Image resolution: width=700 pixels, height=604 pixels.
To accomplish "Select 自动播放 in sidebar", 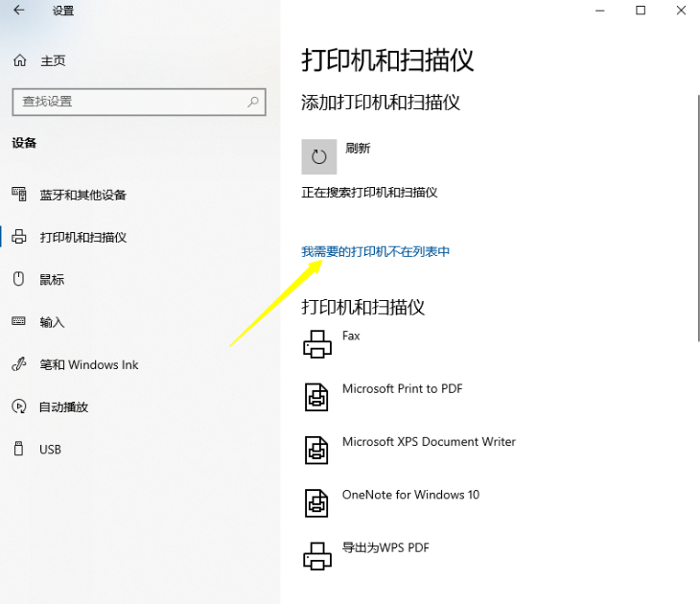I will (63, 407).
